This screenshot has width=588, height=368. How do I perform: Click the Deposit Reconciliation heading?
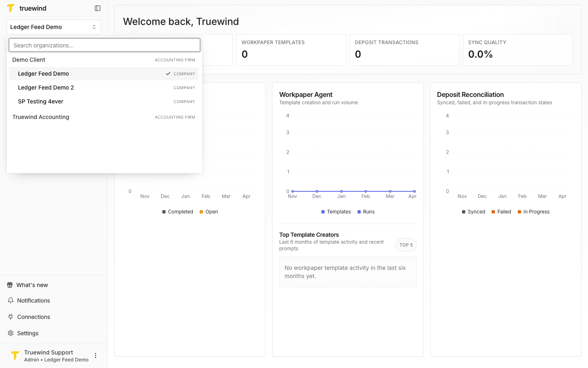[470, 94]
